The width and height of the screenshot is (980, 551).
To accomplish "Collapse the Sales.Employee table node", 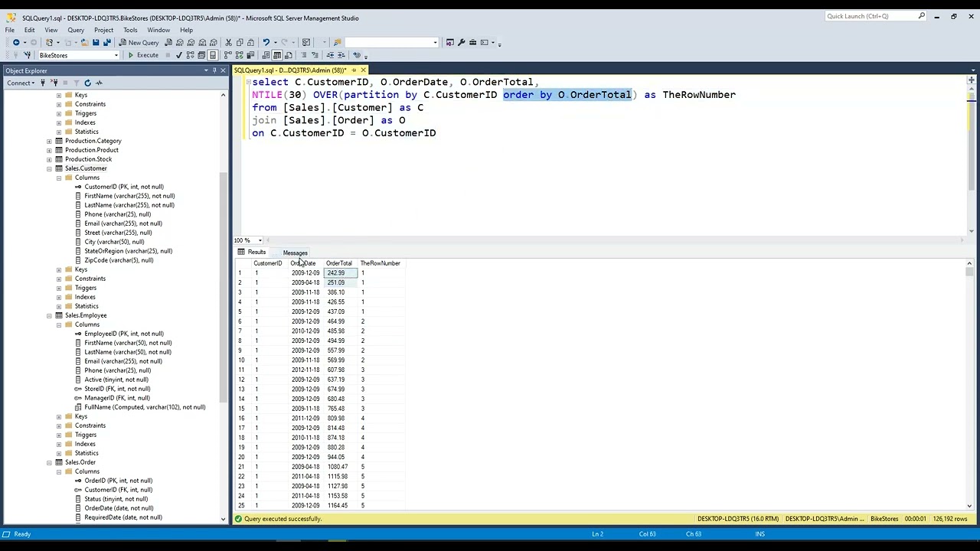I will [49, 315].
